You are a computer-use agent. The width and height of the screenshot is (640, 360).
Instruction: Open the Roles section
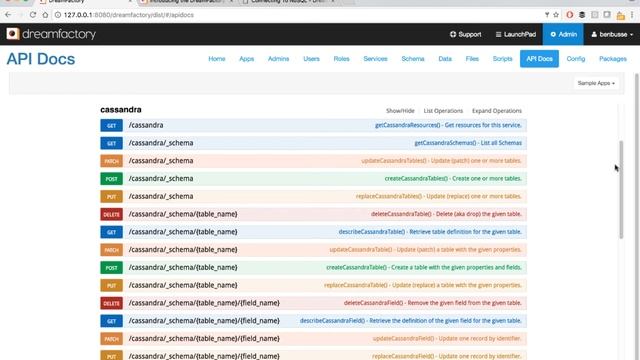coord(341,59)
